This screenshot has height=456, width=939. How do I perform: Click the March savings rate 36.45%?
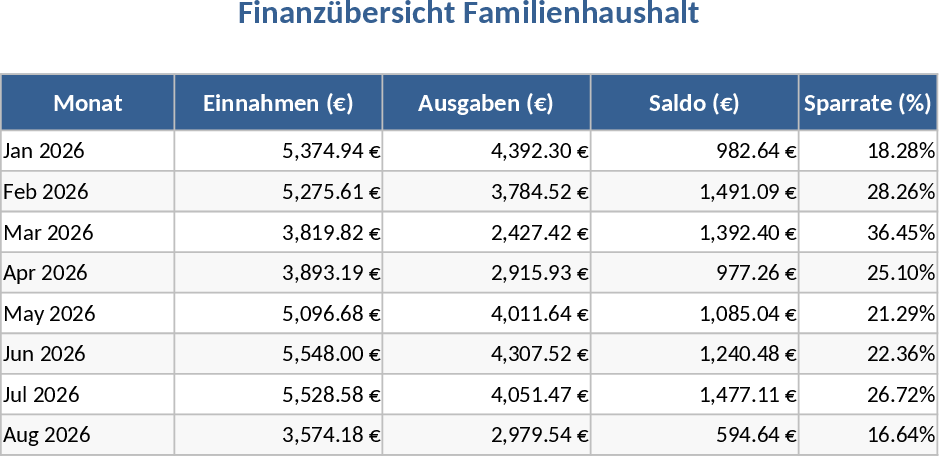pyautogui.click(x=900, y=233)
